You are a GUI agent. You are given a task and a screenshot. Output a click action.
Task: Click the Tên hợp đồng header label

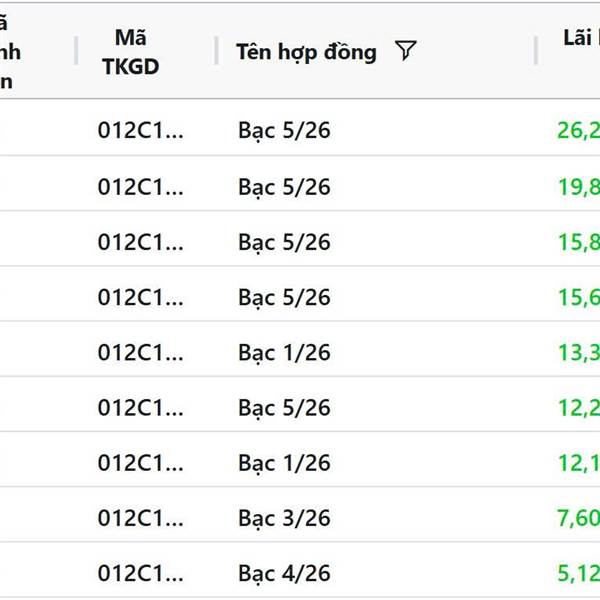tap(306, 52)
